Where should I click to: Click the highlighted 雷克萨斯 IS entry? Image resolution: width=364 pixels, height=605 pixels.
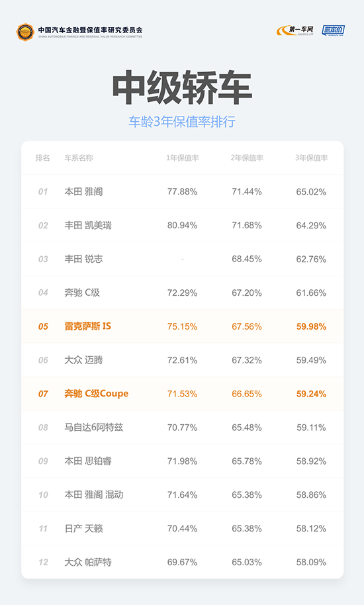tap(87, 326)
